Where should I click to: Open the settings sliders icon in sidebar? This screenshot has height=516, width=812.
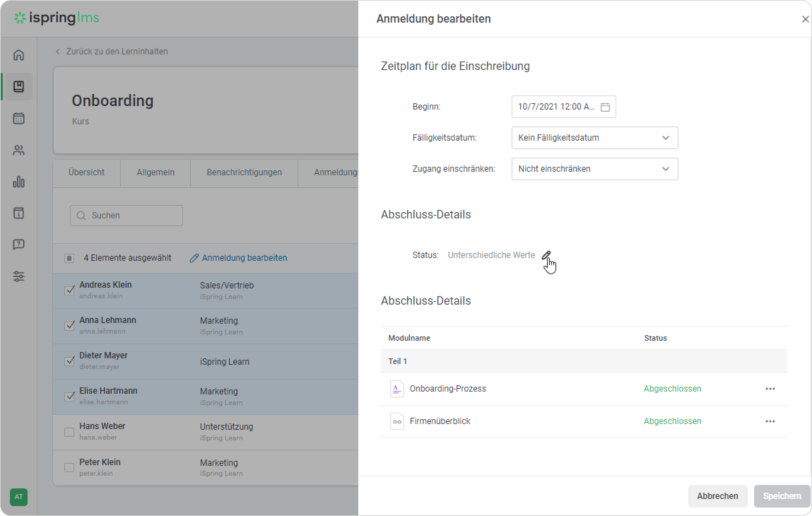coord(19,276)
